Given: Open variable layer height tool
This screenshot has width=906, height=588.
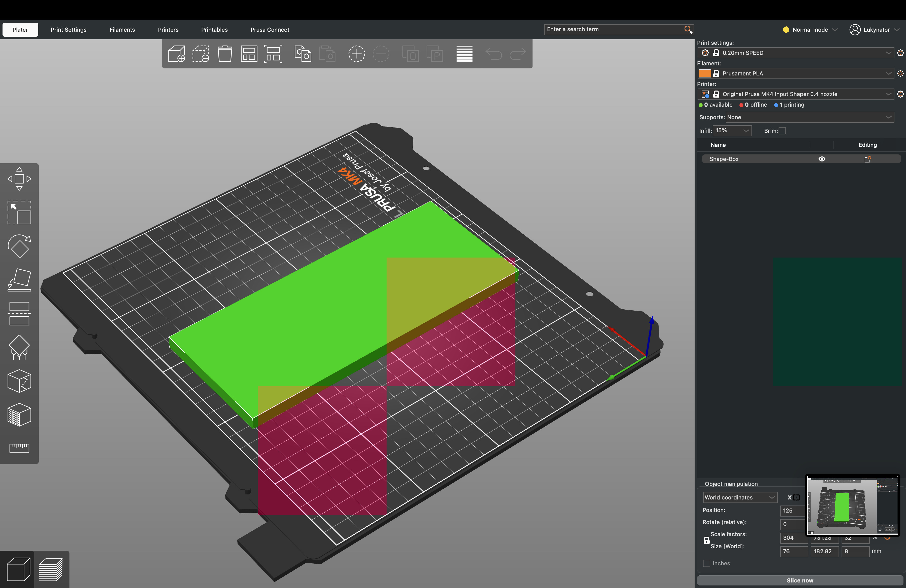Looking at the screenshot, I should pyautogui.click(x=464, y=54).
